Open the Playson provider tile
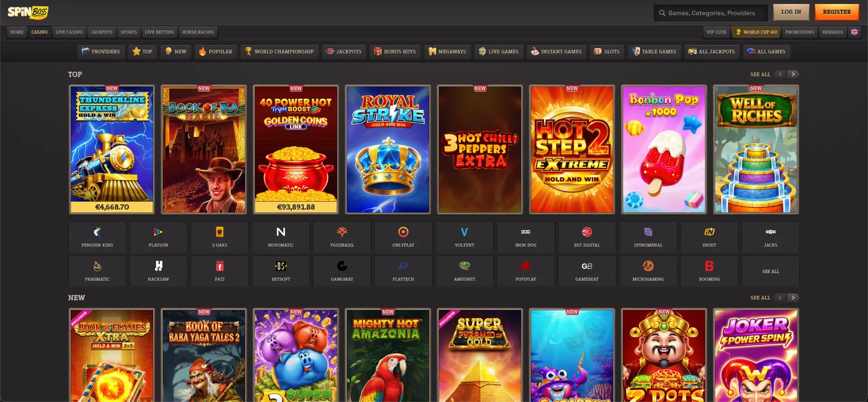The height and width of the screenshot is (402, 868). tap(158, 237)
